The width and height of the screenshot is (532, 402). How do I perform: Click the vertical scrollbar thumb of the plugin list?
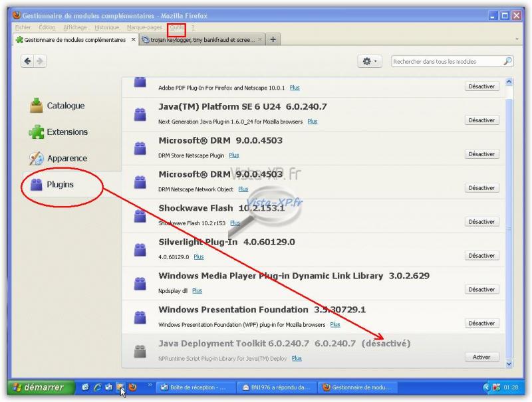pyautogui.click(x=509, y=229)
